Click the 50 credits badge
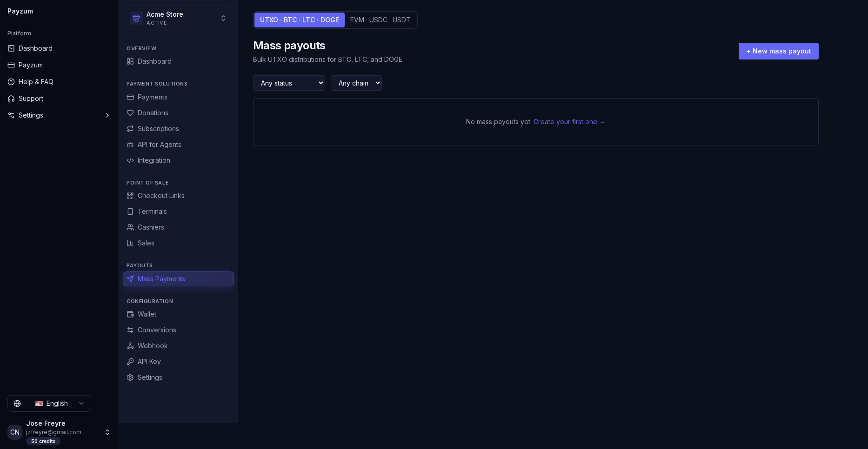 tap(43, 441)
